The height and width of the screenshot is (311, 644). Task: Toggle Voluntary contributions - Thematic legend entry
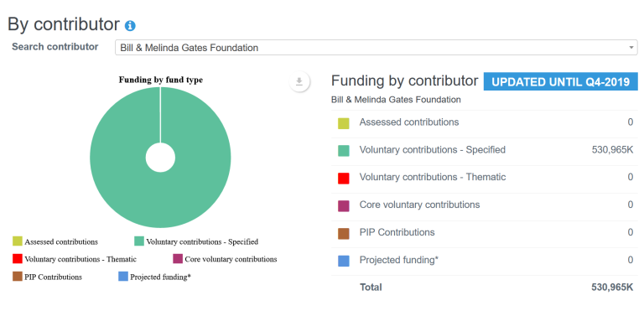pos(75,259)
